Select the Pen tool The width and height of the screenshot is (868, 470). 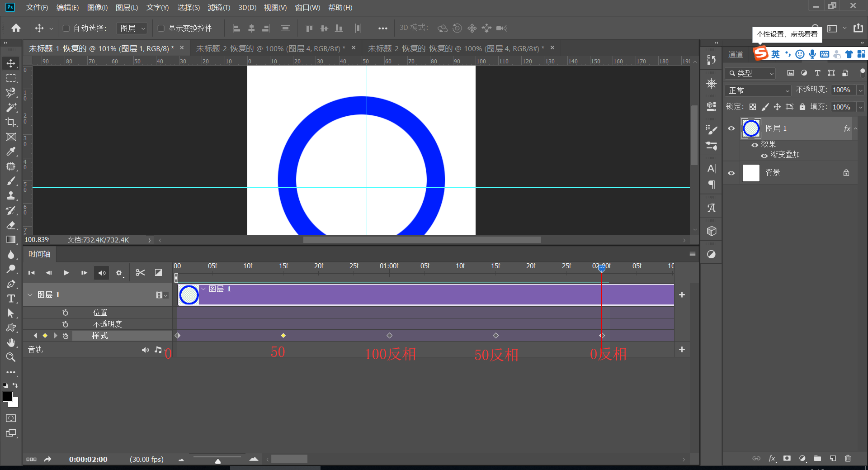click(11, 284)
